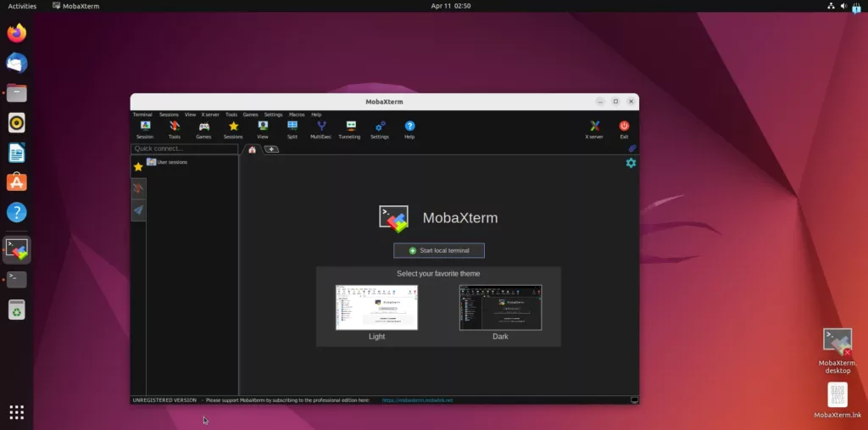Open the Tunneling toolbar icon

pyautogui.click(x=350, y=130)
